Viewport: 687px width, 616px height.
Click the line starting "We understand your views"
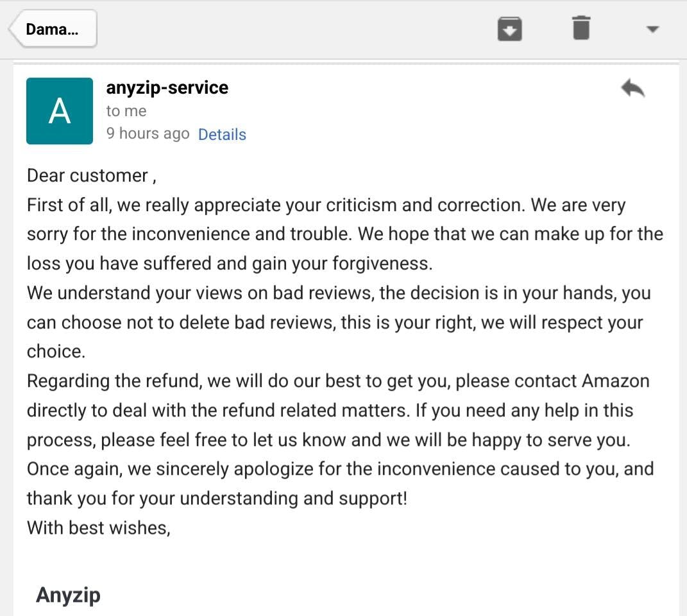pyautogui.click(x=339, y=293)
